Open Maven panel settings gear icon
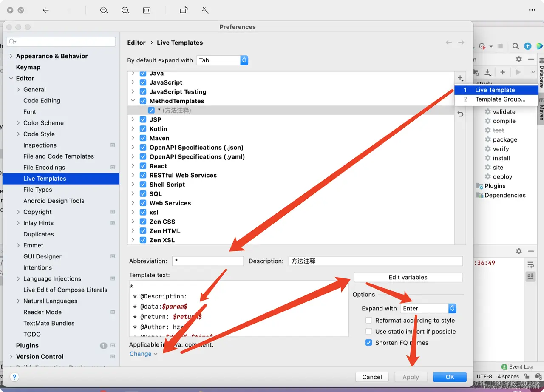The image size is (544, 392). 519,60
